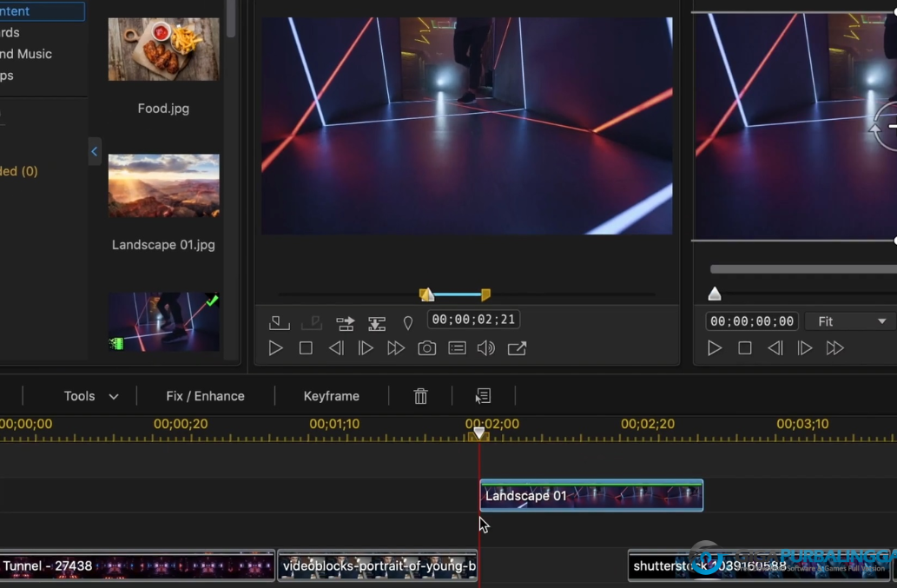Undock the preview with the pop-out icon
897x588 pixels.
click(517, 347)
